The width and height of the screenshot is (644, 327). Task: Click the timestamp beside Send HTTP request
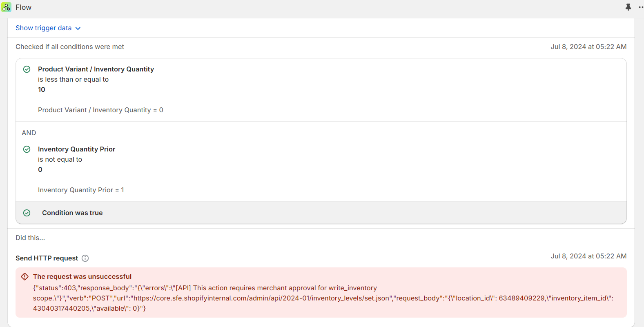tap(588, 256)
